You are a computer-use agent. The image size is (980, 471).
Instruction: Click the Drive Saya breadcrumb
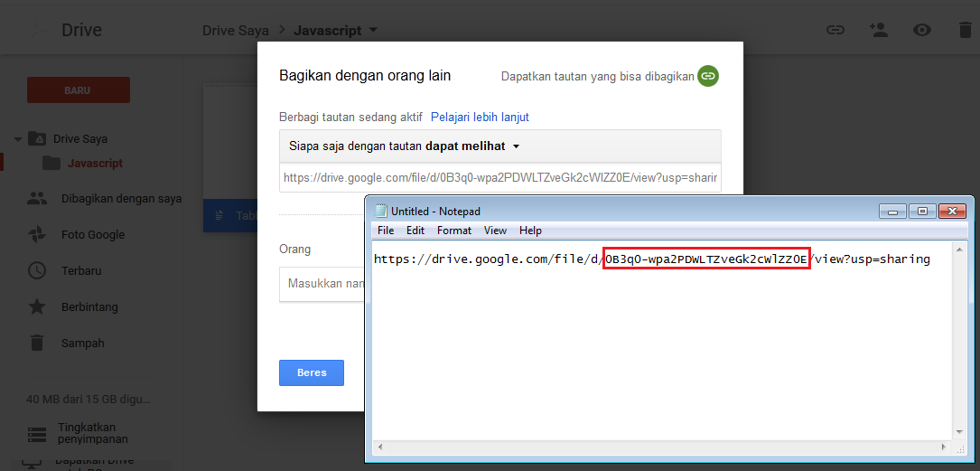(236, 30)
